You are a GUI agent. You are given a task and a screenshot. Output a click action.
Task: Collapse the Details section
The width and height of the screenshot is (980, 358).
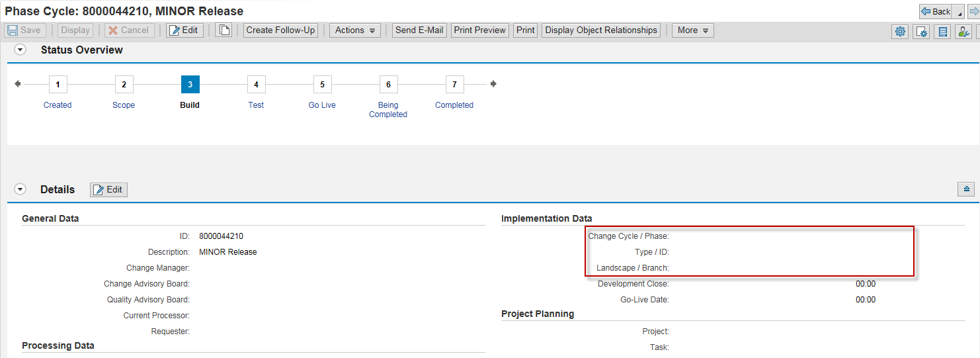20,189
